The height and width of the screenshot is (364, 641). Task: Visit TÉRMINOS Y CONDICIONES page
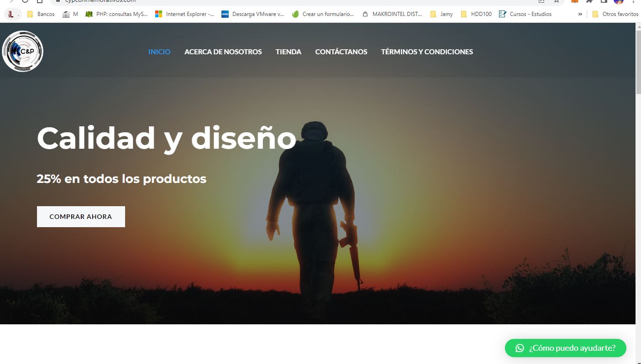point(427,52)
